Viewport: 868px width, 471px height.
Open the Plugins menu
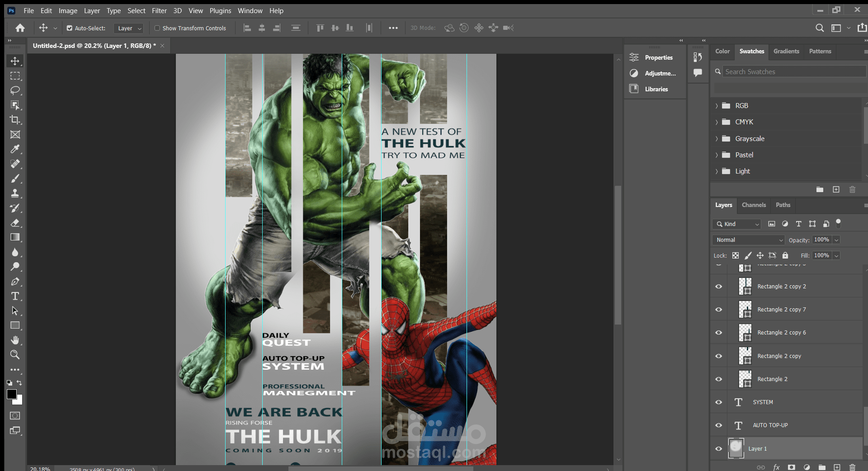[220, 11]
